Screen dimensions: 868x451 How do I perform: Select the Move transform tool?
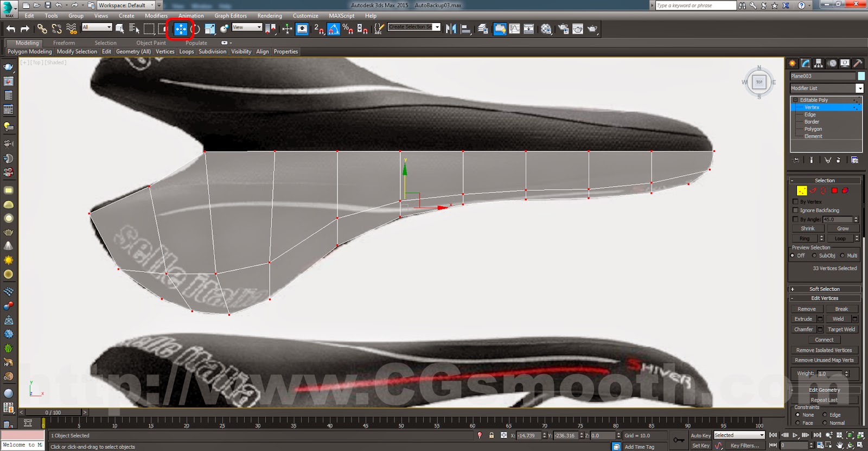181,29
